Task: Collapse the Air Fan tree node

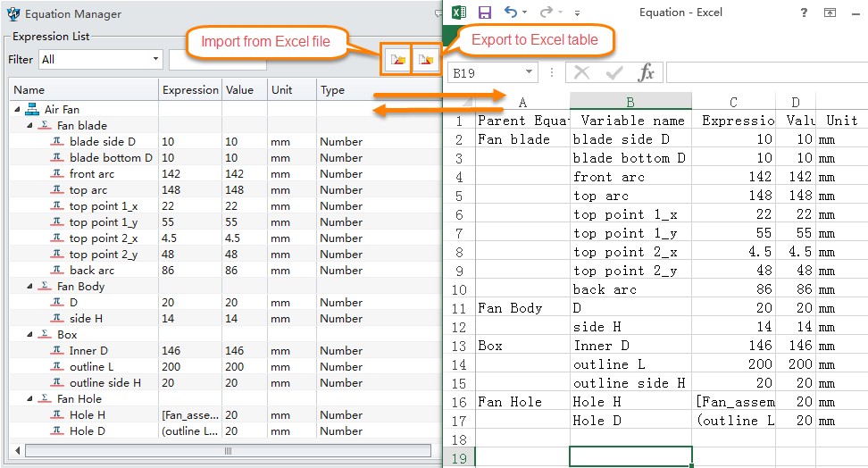Action: (x=17, y=110)
